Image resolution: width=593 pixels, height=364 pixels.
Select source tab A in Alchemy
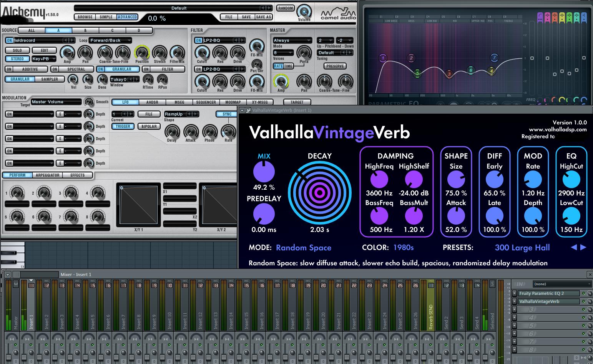(x=58, y=30)
